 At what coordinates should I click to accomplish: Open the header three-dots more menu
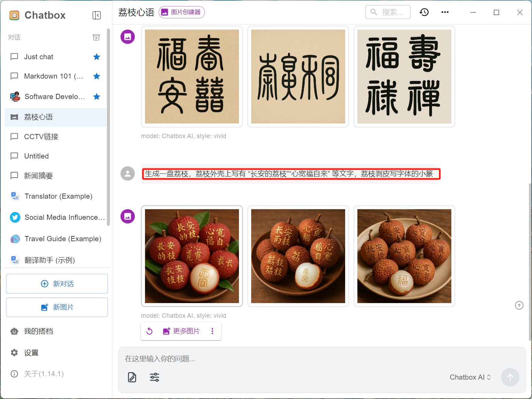click(445, 12)
